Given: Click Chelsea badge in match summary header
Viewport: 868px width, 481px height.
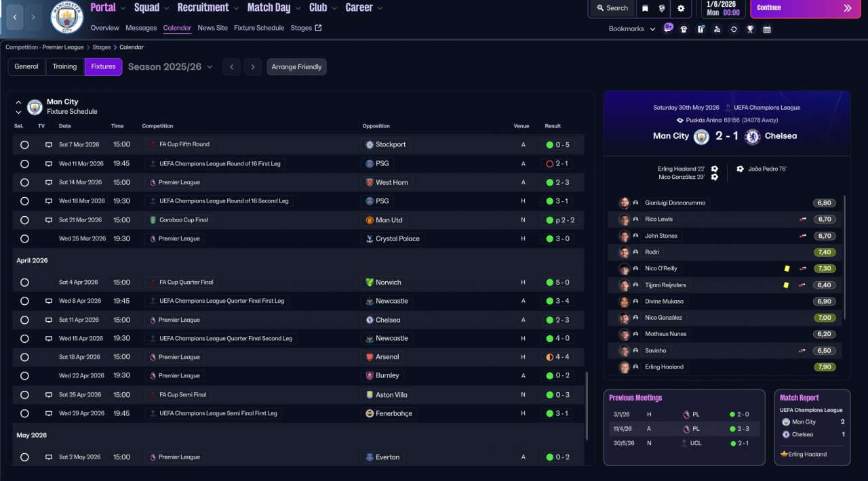Looking at the screenshot, I should tap(752, 136).
